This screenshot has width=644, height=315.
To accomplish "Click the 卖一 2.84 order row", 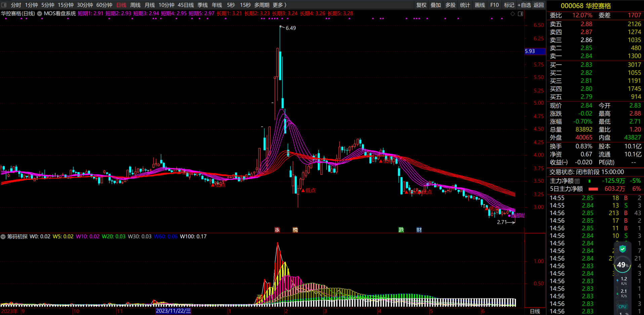I will pyautogui.click(x=595, y=56).
